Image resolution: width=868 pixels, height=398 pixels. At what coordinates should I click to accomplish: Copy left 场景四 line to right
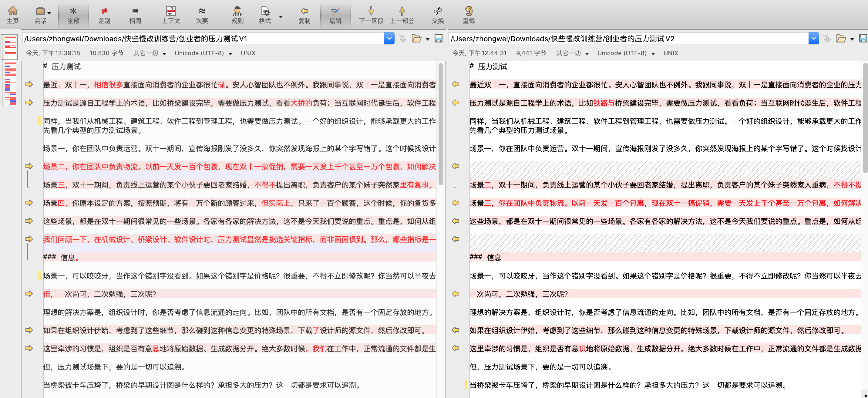[x=29, y=203]
